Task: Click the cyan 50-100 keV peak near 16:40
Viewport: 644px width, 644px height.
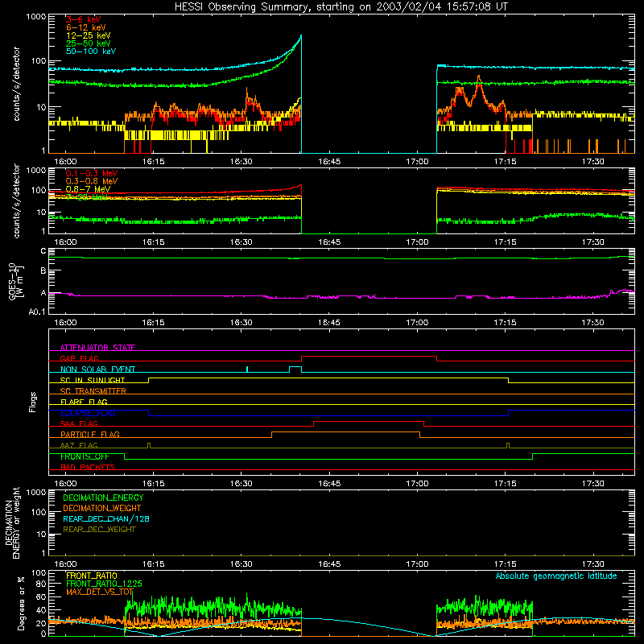Action: 301,35
